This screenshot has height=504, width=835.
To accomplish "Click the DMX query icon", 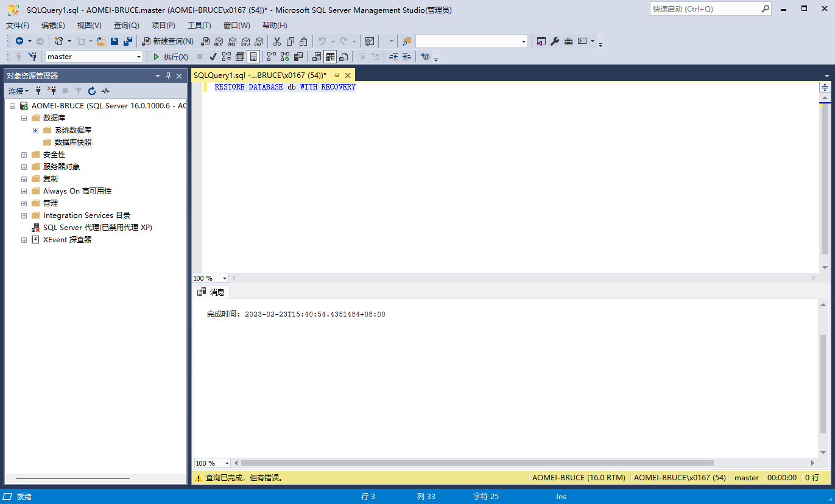I will (231, 41).
